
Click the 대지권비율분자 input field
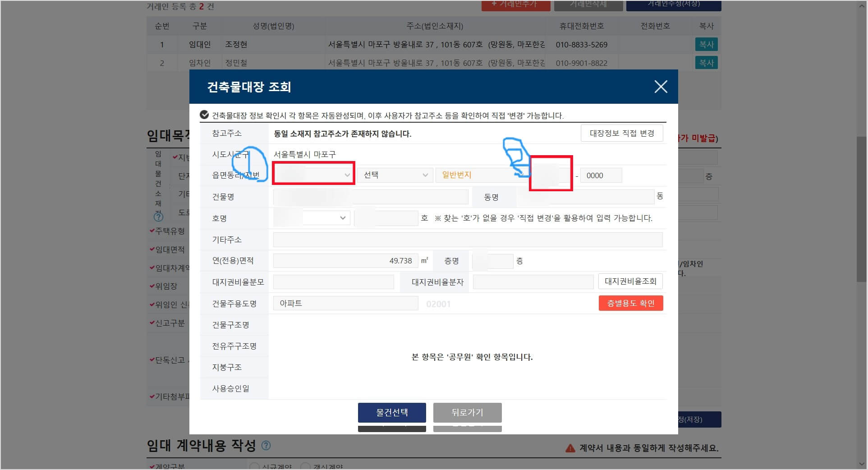(x=533, y=282)
